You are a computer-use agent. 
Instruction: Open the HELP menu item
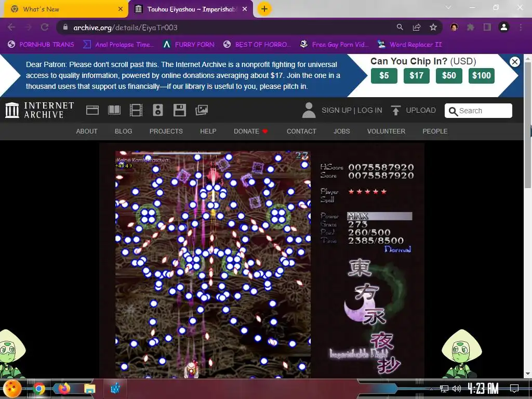click(x=208, y=131)
